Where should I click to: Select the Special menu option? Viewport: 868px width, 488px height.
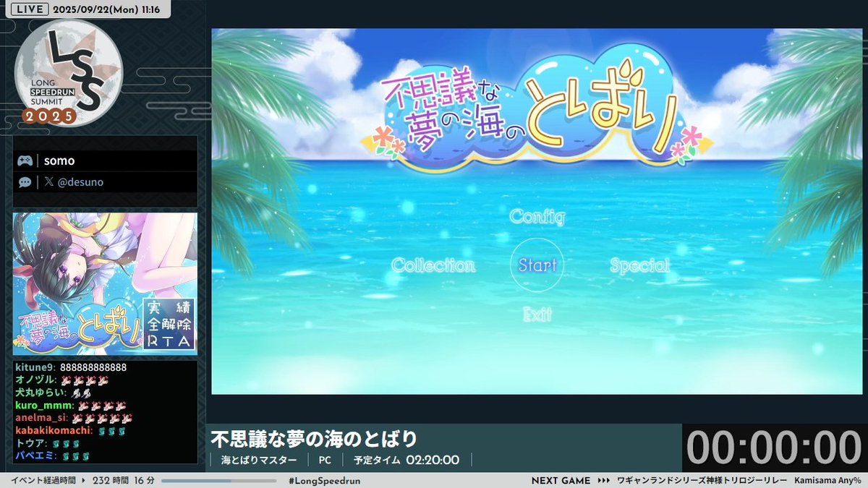[x=639, y=265]
